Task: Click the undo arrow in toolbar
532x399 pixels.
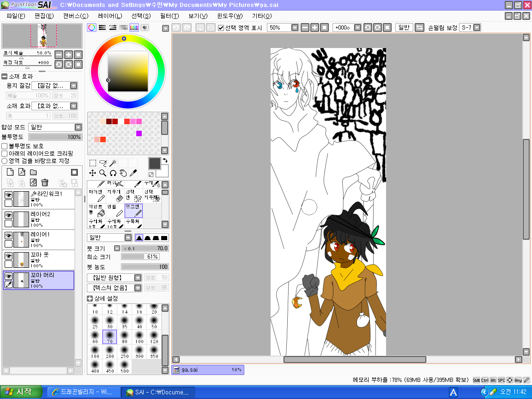Action: 176,28
